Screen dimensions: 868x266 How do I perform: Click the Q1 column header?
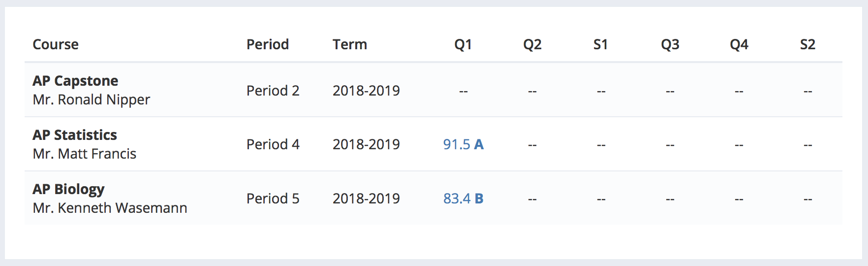point(463,44)
